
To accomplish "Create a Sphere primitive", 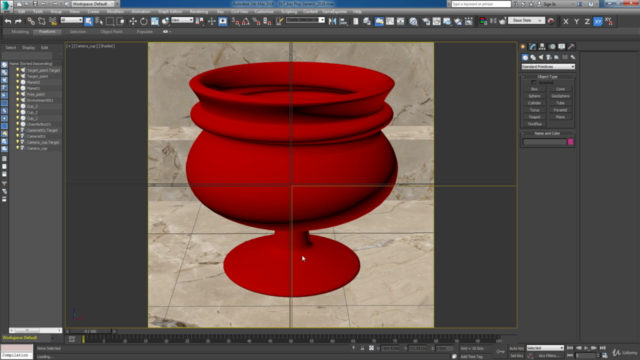I will [x=534, y=96].
